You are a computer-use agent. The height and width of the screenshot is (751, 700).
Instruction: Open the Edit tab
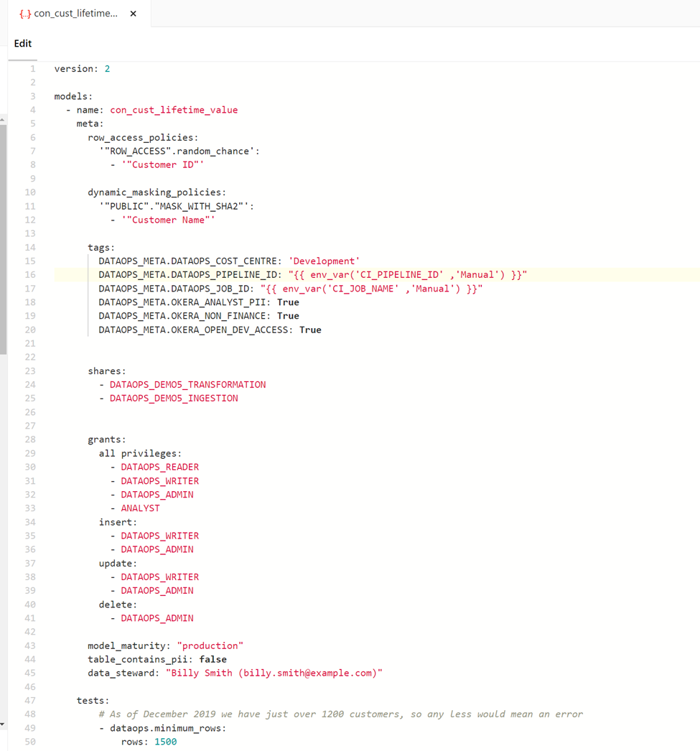pos(22,44)
